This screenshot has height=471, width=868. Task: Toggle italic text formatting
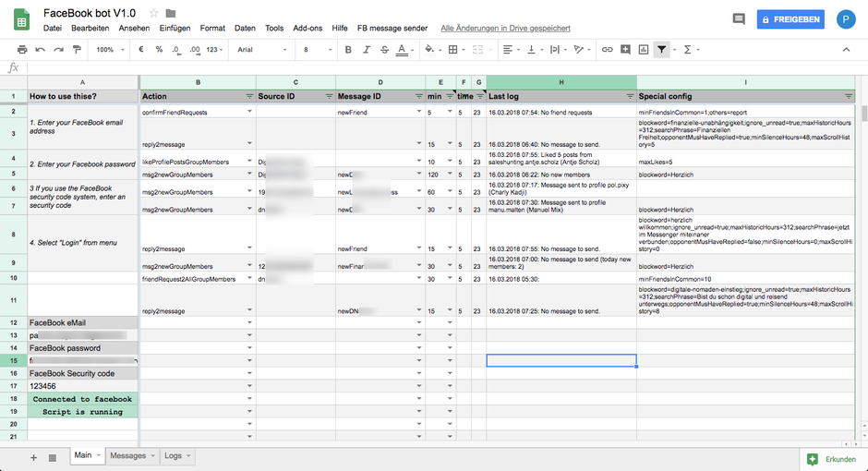pos(364,49)
